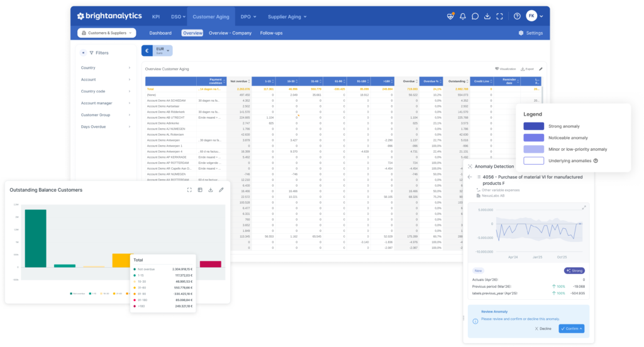644x347 pixels.
Task: Go back in the Anomaly Detection panel
Action: tap(470, 177)
